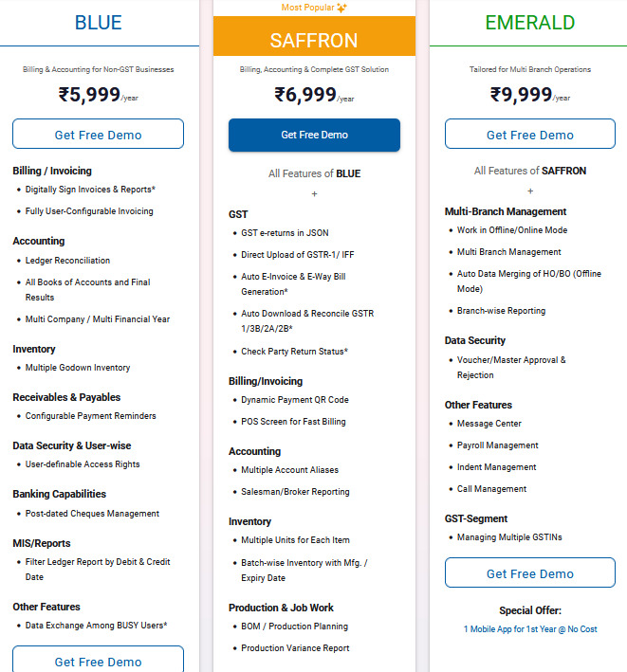Select the EMERALD plan title

[530, 23]
